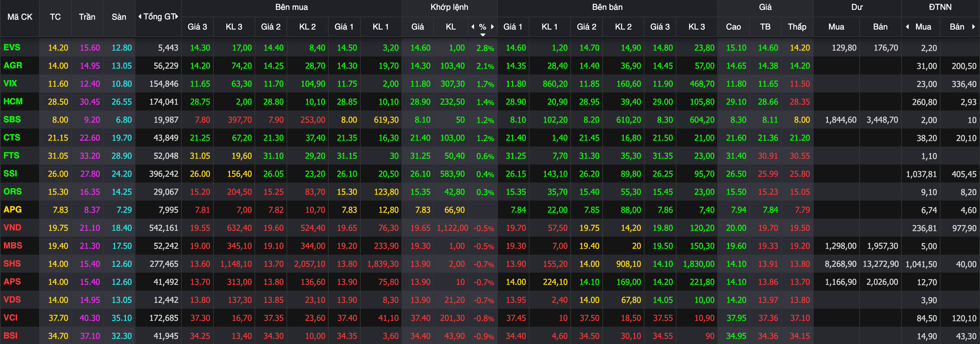This screenshot has height=344, width=980.
Task: Click APG low price 7.79
Action: pos(802,210)
